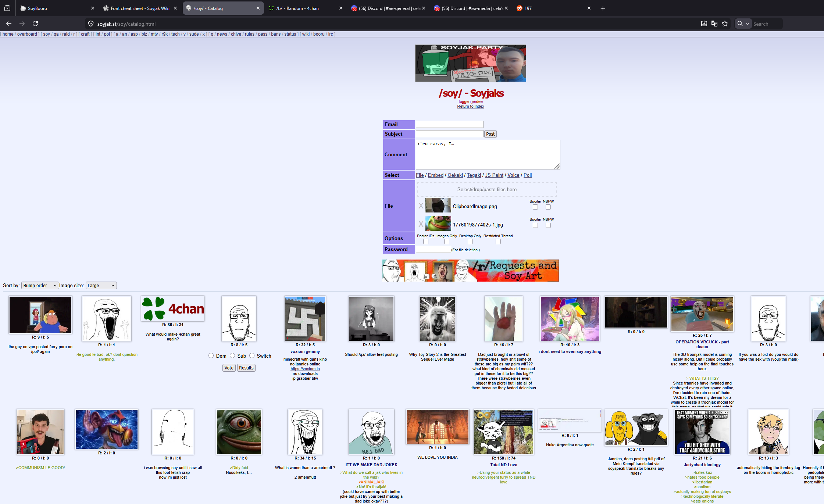Expand the search engine dropdown arrow

click(x=748, y=24)
